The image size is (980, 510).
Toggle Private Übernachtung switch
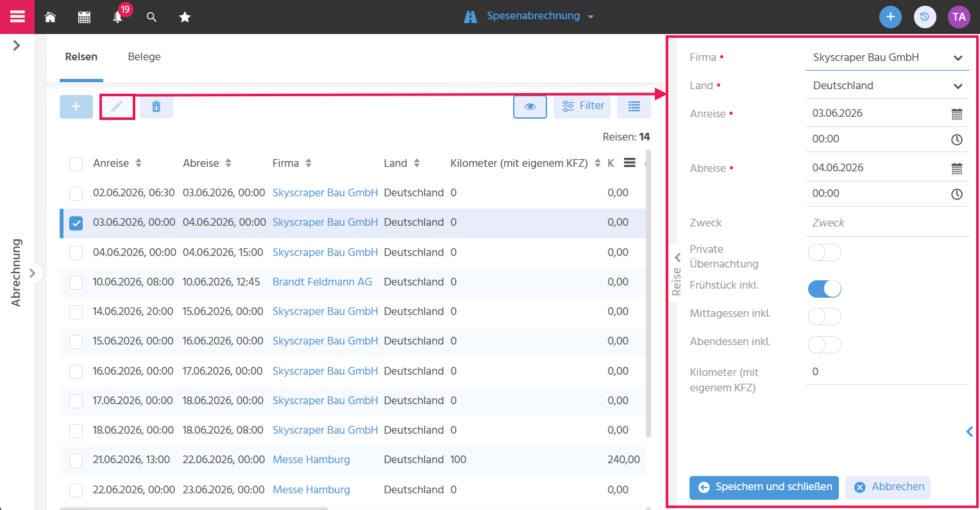tap(824, 253)
